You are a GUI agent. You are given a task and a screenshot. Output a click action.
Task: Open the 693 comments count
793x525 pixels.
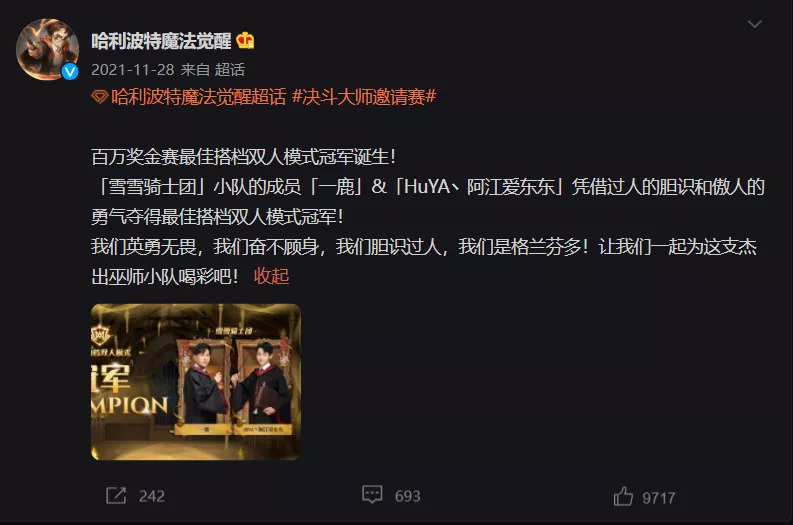pyautogui.click(x=408, y=496)
